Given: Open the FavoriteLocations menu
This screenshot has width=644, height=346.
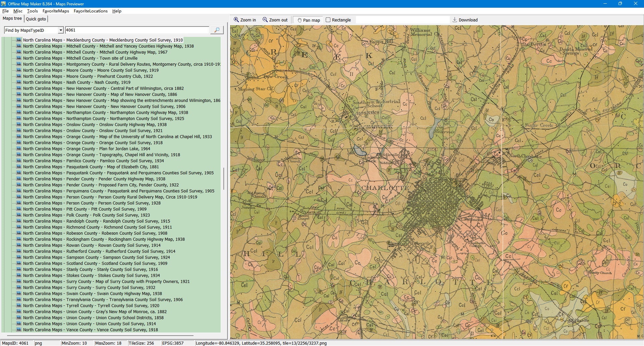Looking at the screenshot, I should tap(91, 11).
